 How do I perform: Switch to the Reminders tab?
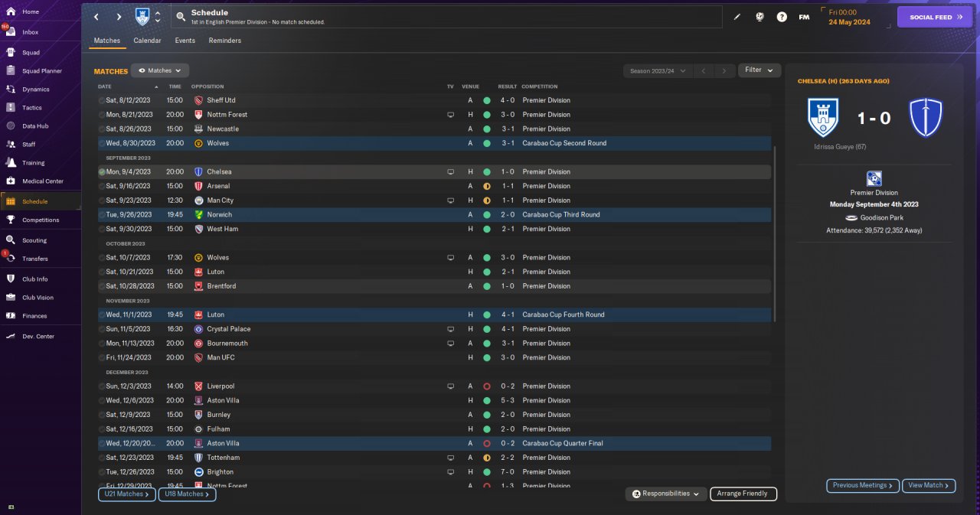click(x=225, y=41)
